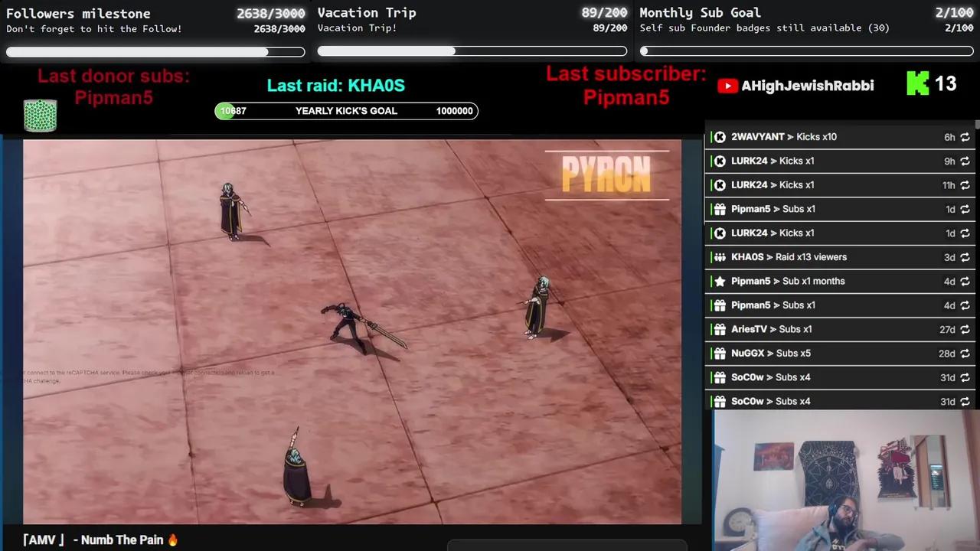Select the KHA0S Raid x13 viewers text
This screenshot has width=980, height=551.
tap(789, 257)
